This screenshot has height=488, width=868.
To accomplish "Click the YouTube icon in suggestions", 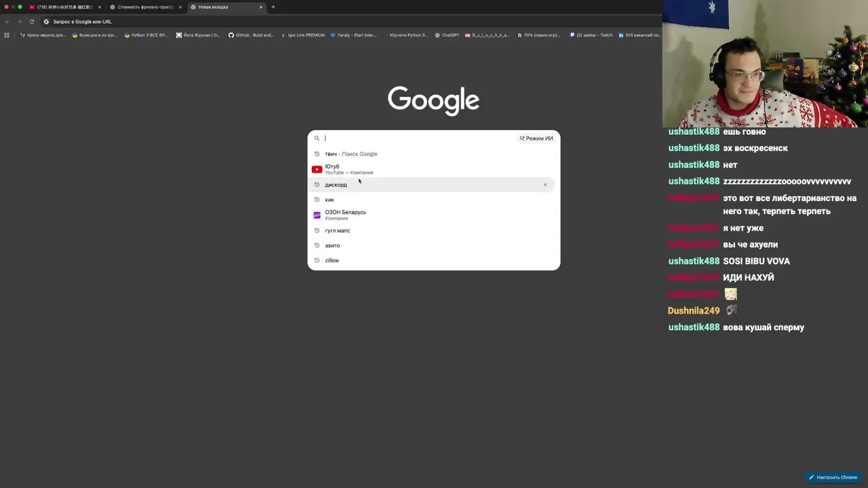I will [x=317, y=169].
